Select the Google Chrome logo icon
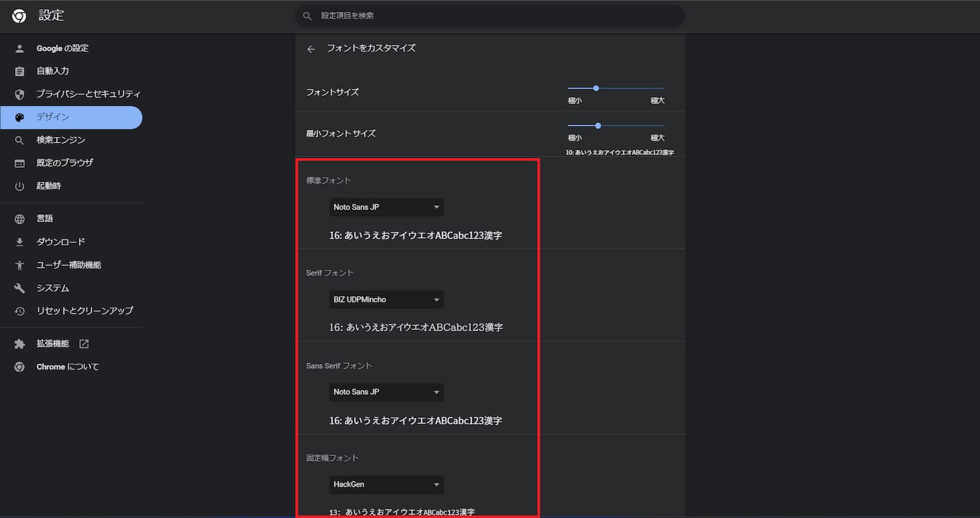Viewport: 980px width, 518px height. 18,16
